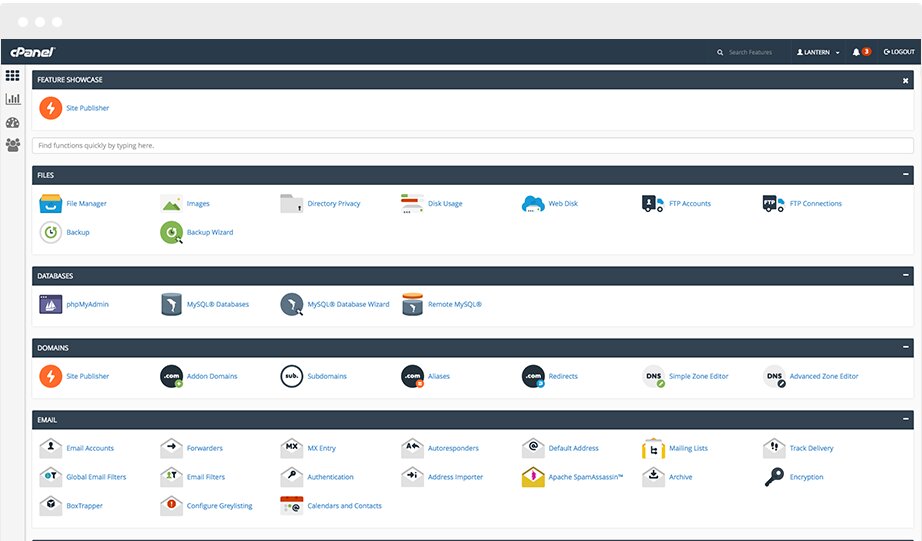Collapse the Databases section

pos(905,275)
